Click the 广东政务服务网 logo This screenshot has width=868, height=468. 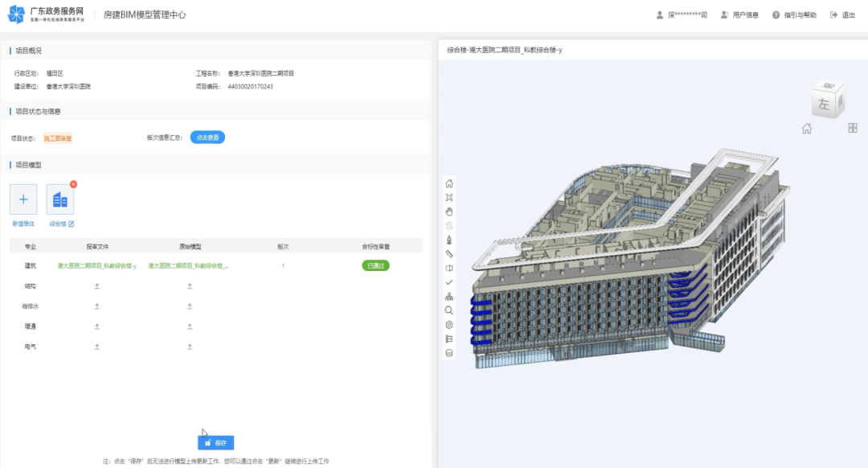(47, 14)
